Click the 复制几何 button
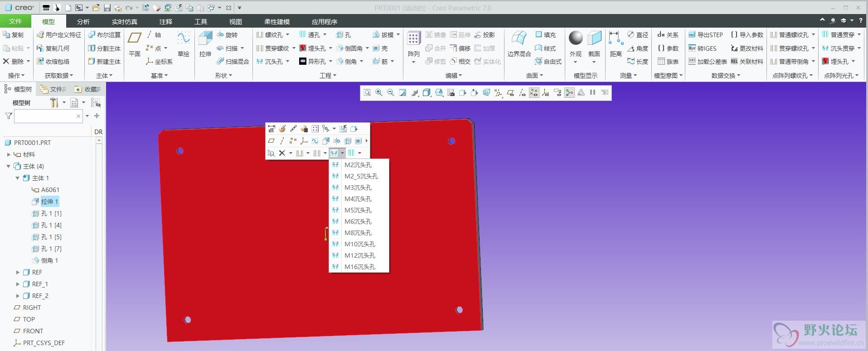The image size is (868, 351). (53, 48)
